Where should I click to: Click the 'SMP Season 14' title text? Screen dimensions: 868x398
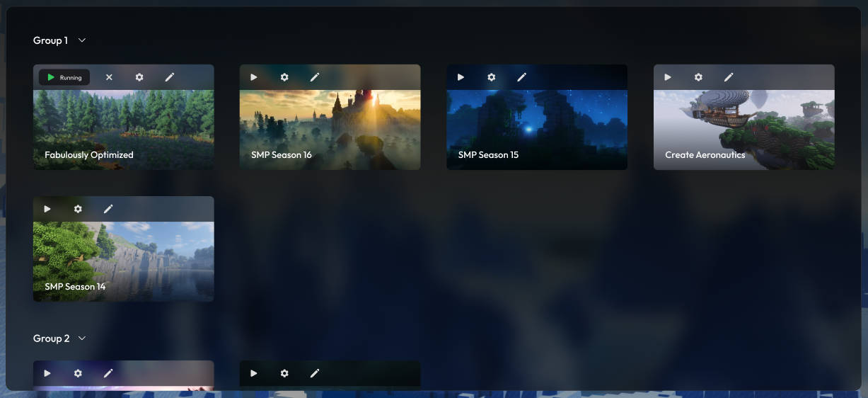(75, 286)
